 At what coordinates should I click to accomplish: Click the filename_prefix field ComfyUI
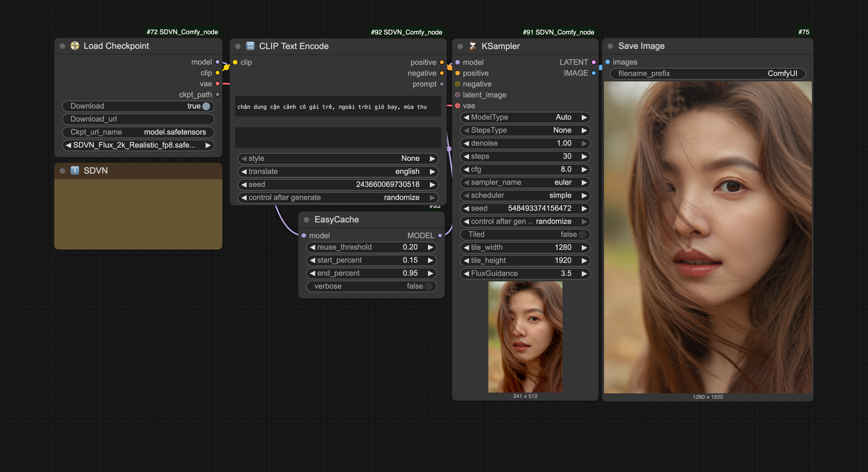[x=708, y=74]
